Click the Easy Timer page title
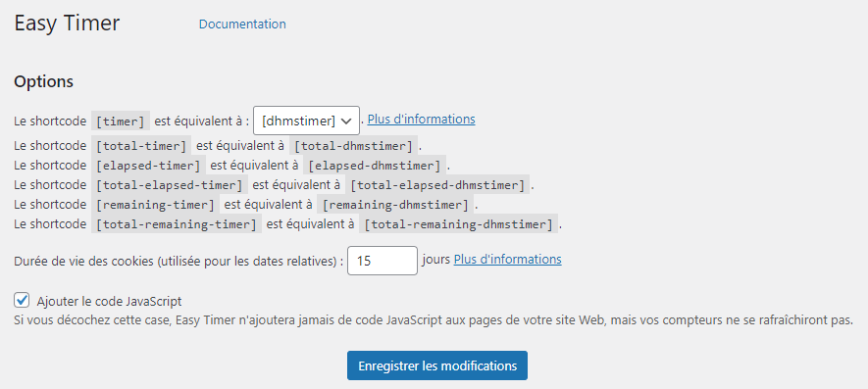 [x=67, y=24]
